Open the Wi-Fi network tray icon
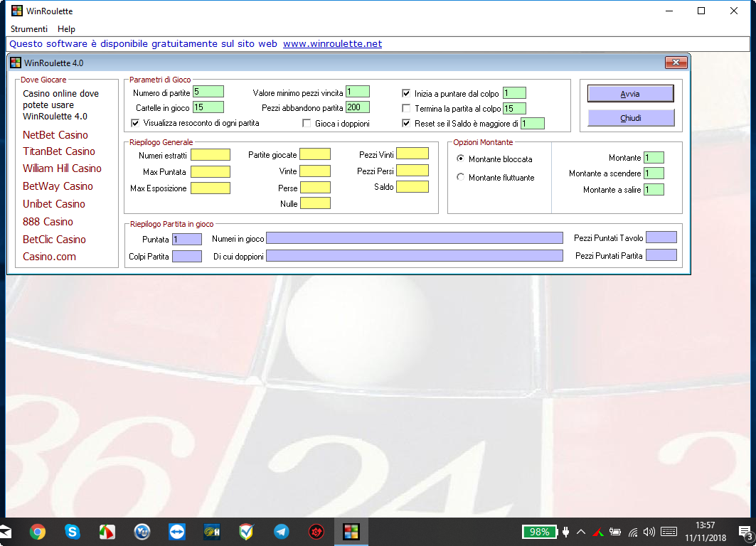This screenshot has height=546, width=756. pyautogui.click(x=632, y=532)
